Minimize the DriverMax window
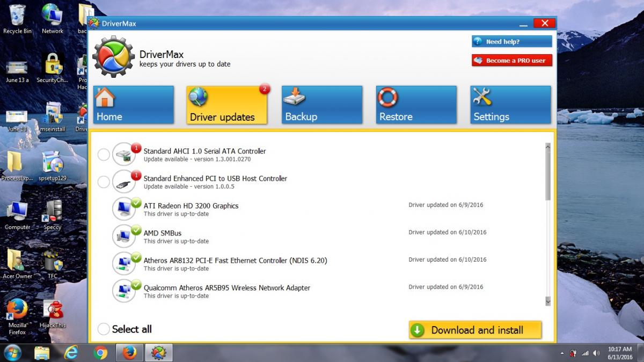The image size is (644, 362). (523, 24)
